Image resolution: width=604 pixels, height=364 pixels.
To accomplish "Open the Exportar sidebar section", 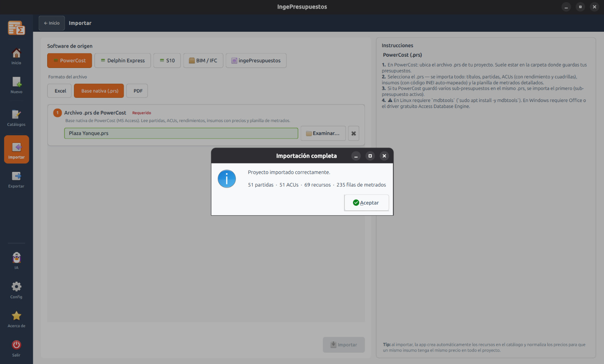I will coord(16,180).
